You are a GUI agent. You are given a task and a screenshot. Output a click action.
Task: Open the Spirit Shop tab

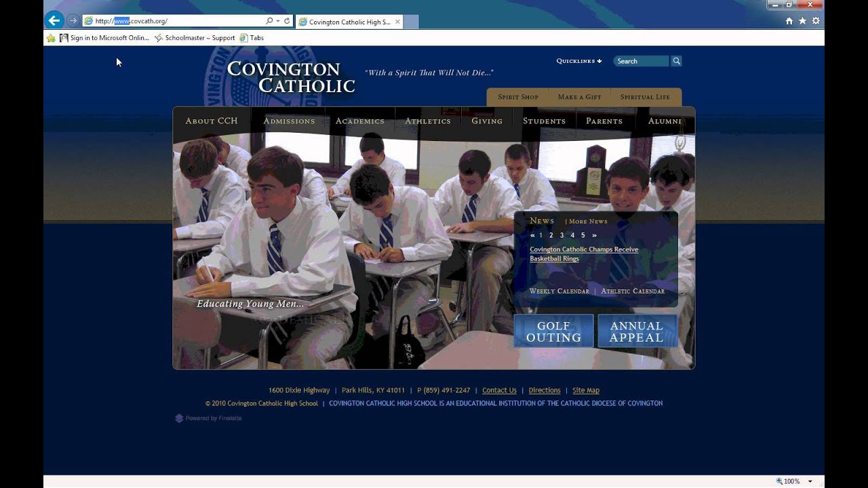[x=518, y=97]
